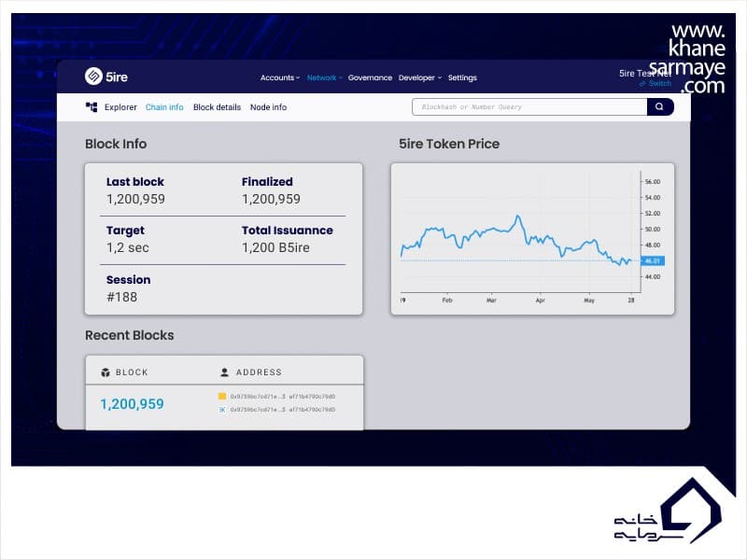Click the search magnifier button
Screen dimensions: 747x560
pos(660,106)
